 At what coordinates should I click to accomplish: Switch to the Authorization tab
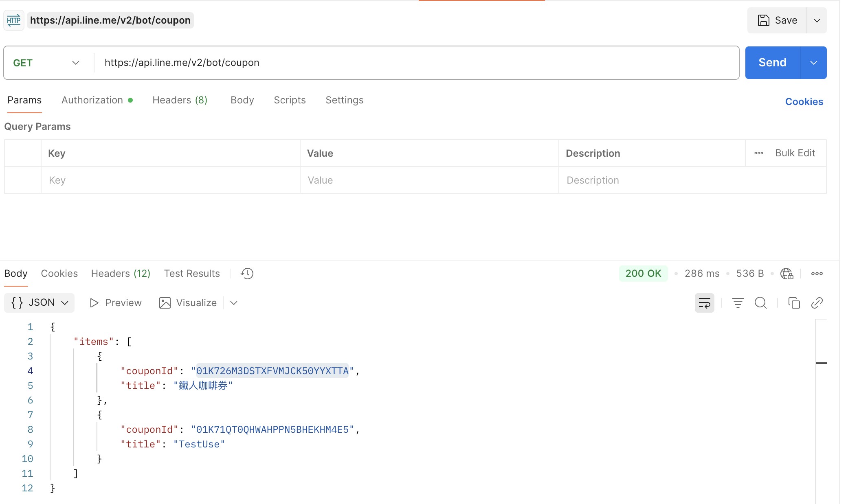(92, 100)
